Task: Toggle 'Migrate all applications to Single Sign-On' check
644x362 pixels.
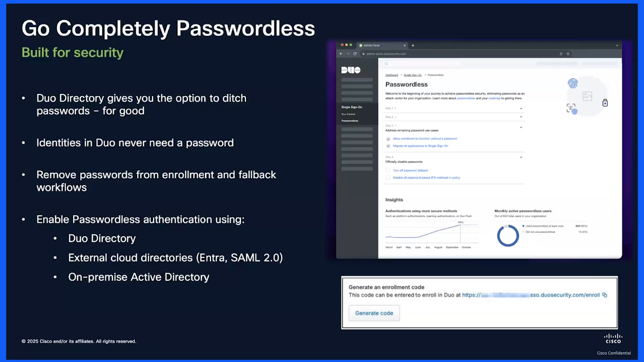Action: pos(388,146)
